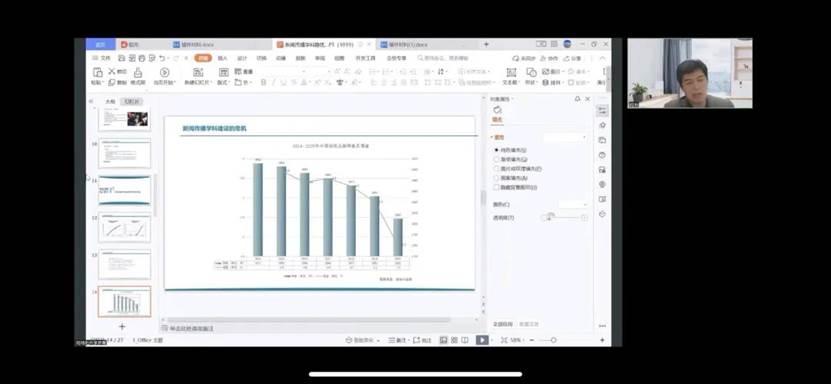This screenshot has width=831, height=384.
Task: Pin the object properties panel
Action: point(578,99)
